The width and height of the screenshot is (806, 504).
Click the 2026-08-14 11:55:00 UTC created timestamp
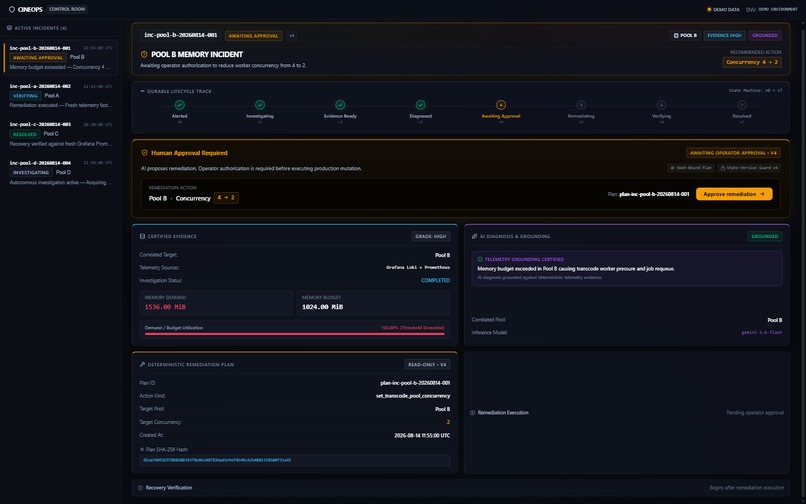pyautogui.click(x=422, y=435)
